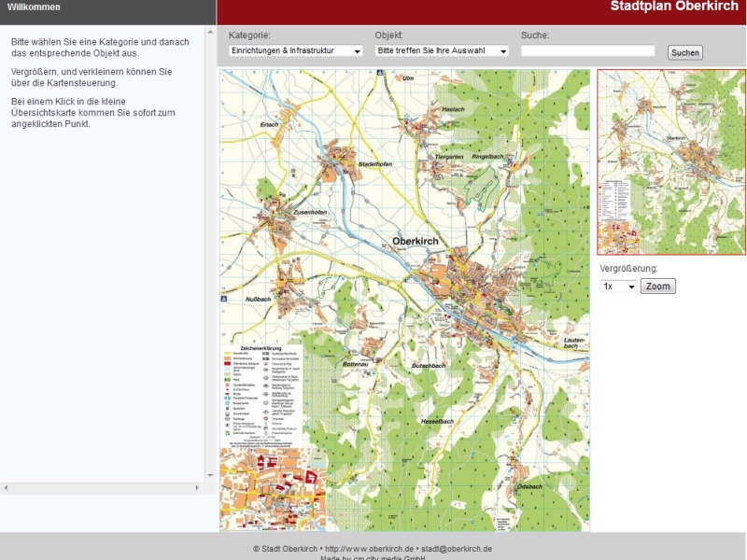Click the city-center inset map
The height and width of the screenshot is (560, 747).
(x=273, y=489)
